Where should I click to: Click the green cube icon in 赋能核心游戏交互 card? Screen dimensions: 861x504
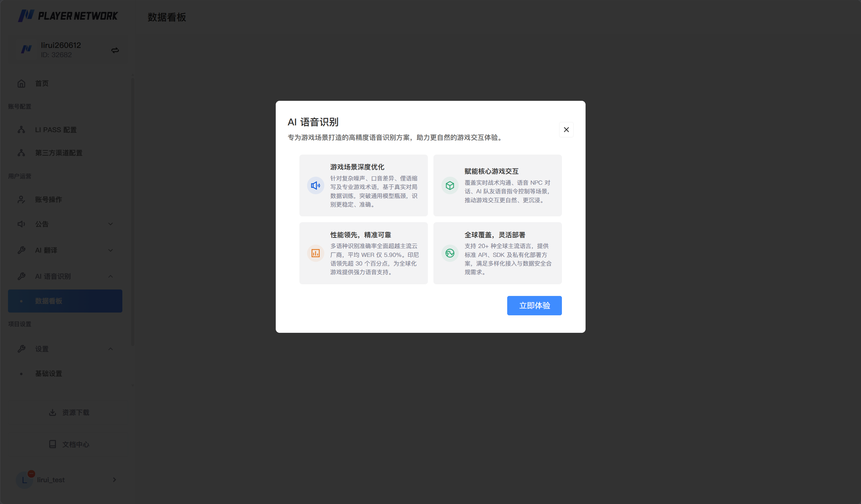click(x=450, y=186)
